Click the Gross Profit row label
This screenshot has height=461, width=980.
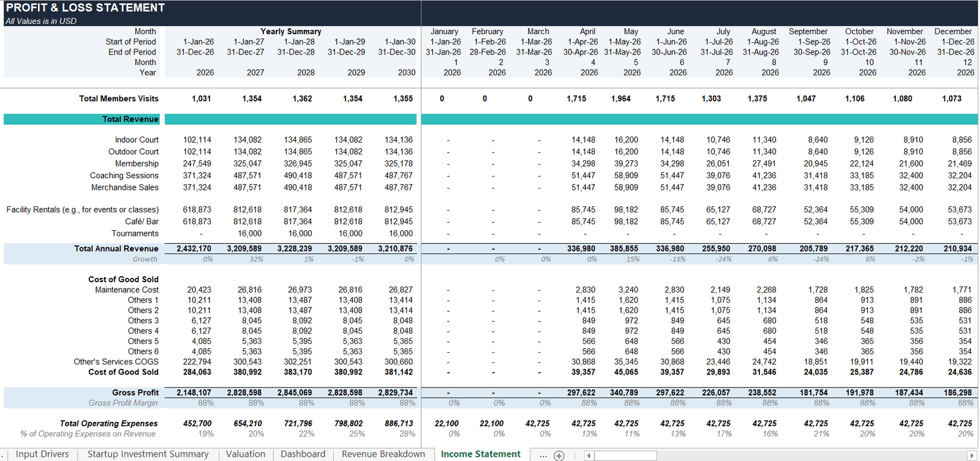(x=135, y=392)
